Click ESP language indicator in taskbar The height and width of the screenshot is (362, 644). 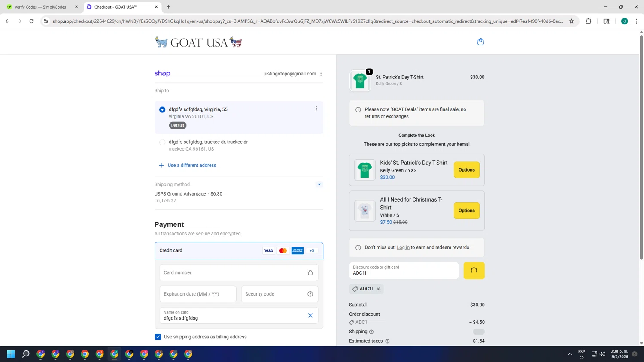tap(581, 354)
